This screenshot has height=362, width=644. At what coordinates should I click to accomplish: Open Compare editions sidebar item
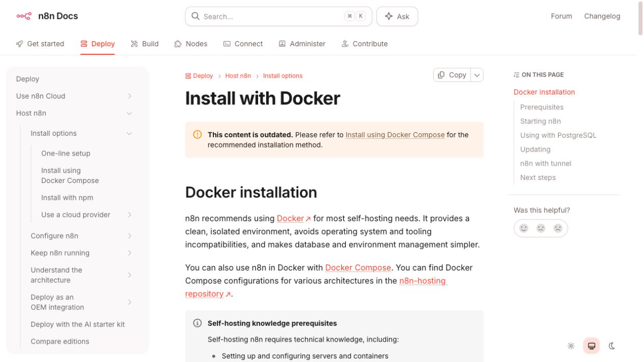click(x=60, y=342)
